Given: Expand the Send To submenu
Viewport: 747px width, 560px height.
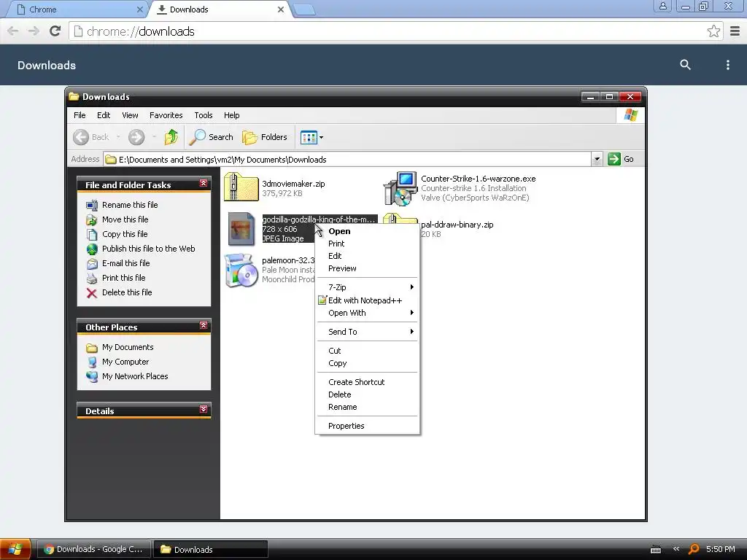Looking at the screenshot, I should [368, 332].
